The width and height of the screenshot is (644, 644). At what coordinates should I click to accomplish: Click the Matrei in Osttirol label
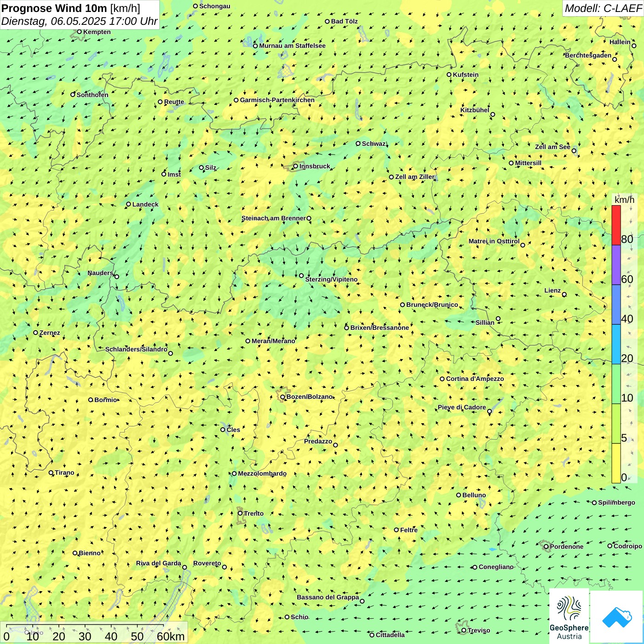494,241
